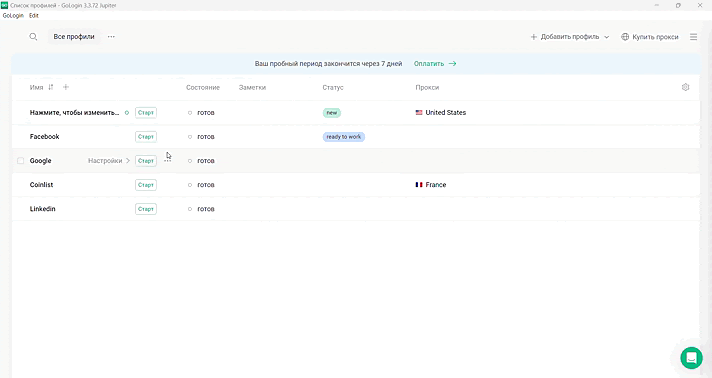Image resolution: width=712 pixels, height=378 pixels.
Task: Click 'готов' state in Google row
Action: pos(206,161)
